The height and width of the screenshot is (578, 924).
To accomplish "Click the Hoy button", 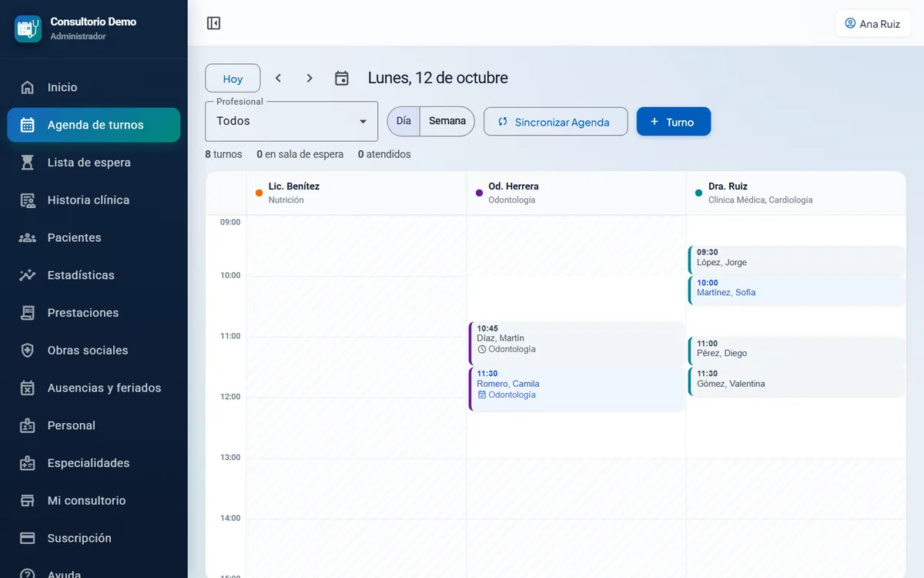I will (x=233, y=79).
